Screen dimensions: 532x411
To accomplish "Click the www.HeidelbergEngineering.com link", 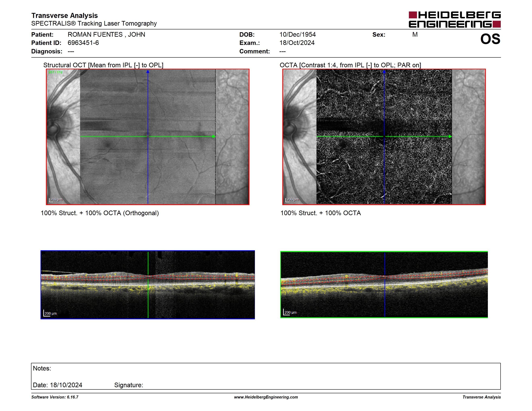I will pos(266,397).
